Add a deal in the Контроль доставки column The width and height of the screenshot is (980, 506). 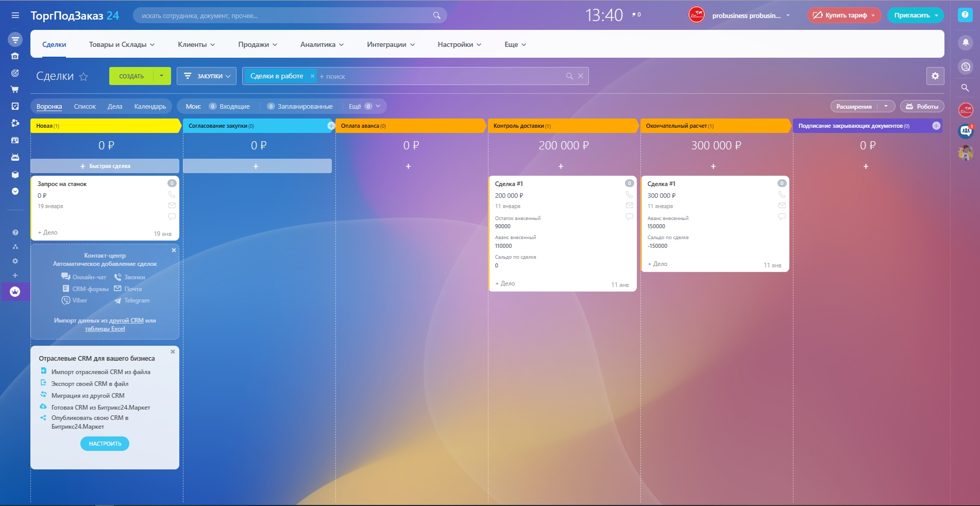[561, 166]
